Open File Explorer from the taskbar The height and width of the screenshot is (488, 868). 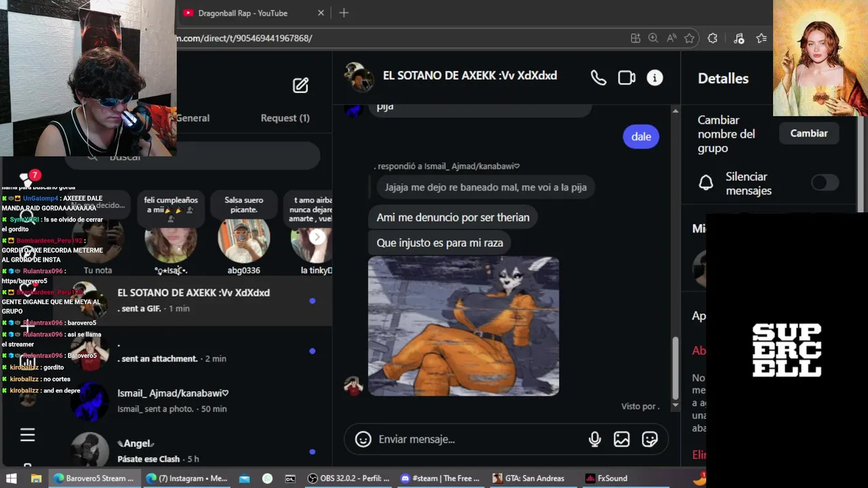[36, 479]
